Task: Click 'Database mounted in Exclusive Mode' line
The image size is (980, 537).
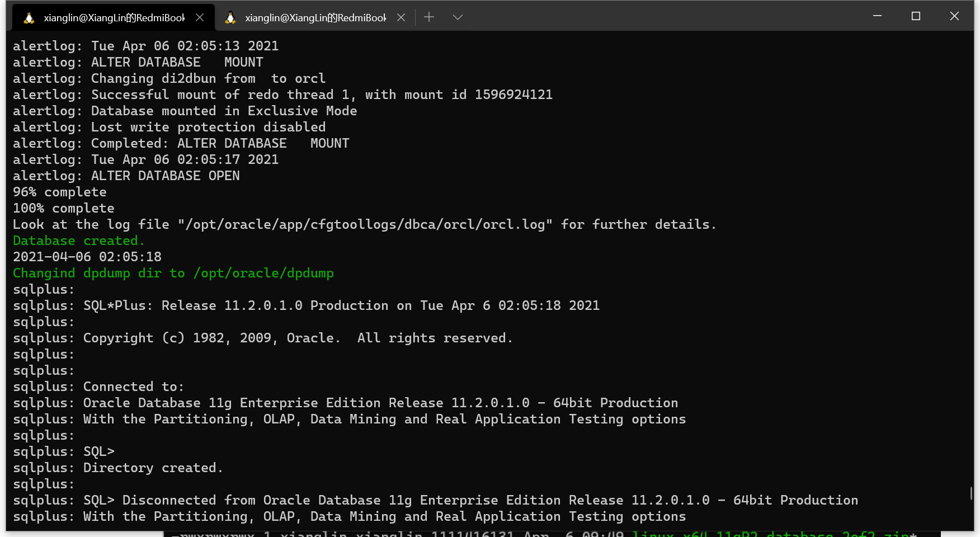Action: click(185, 111)
